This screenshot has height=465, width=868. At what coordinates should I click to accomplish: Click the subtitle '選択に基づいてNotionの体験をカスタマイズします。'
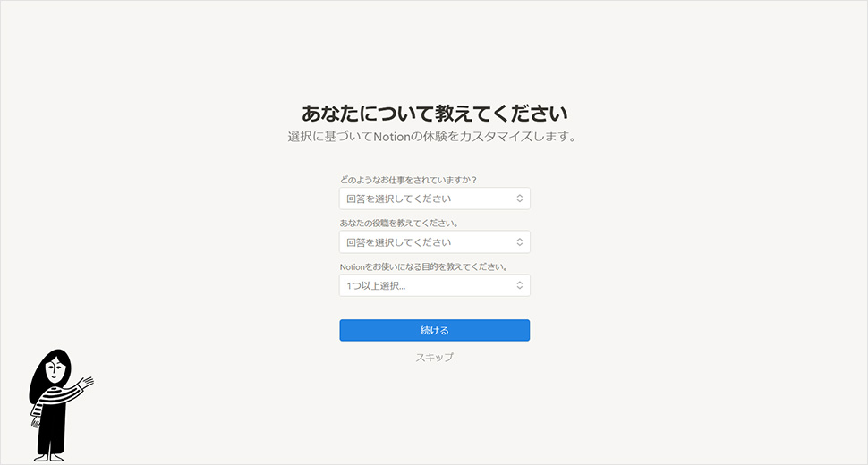point(432,137)
